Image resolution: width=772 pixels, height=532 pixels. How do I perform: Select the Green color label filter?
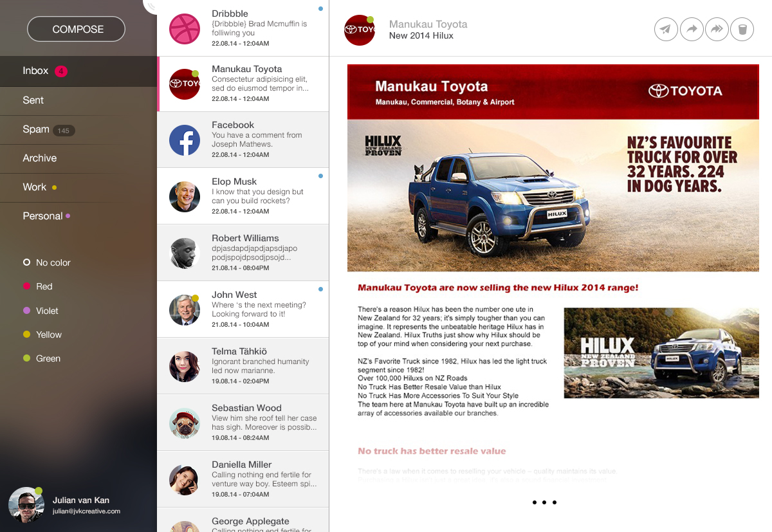42,358
